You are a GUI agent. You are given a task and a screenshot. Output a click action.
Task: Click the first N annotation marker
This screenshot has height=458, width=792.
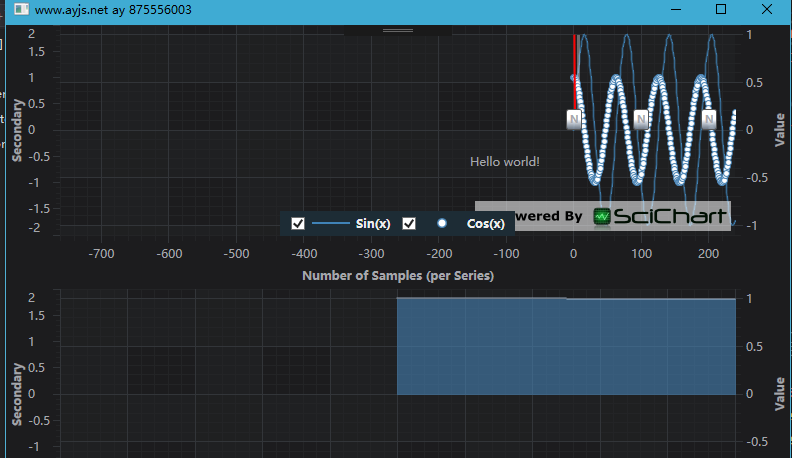coord(574,120)
